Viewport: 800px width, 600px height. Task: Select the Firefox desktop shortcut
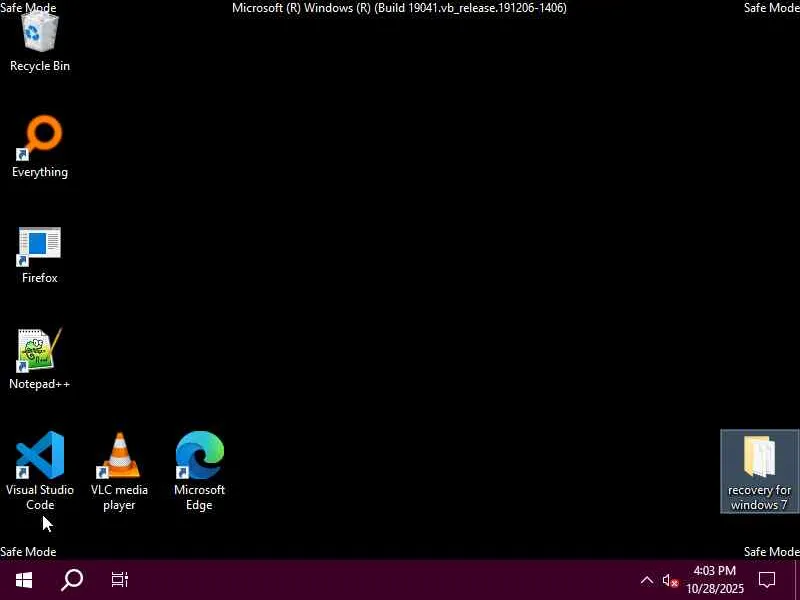(x=40, y=255)
